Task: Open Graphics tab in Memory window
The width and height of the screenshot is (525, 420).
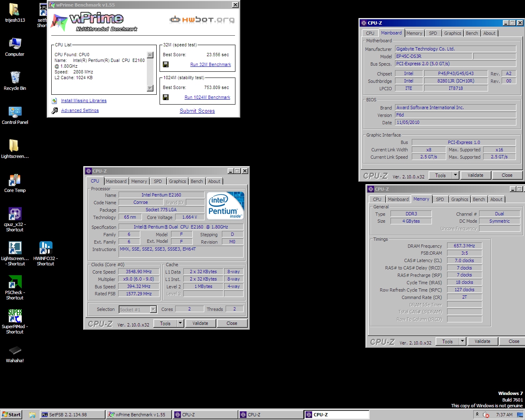Action: pyautogui.click(x=460, y=199)
